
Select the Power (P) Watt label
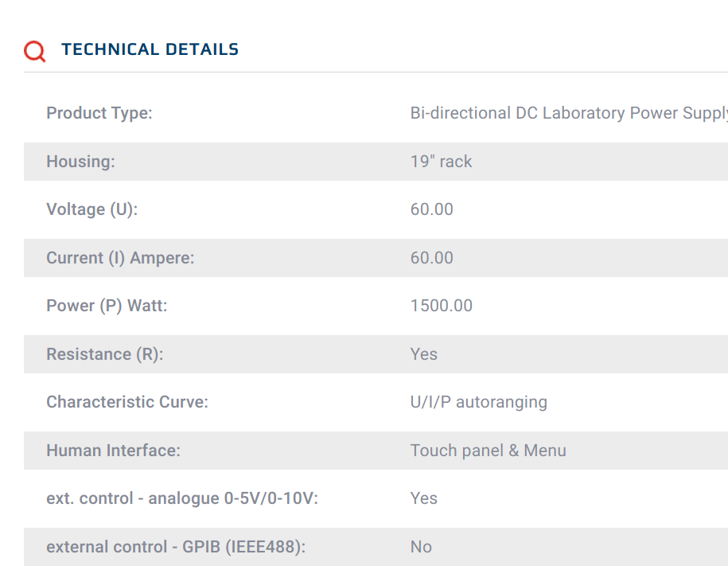[107, 306]
